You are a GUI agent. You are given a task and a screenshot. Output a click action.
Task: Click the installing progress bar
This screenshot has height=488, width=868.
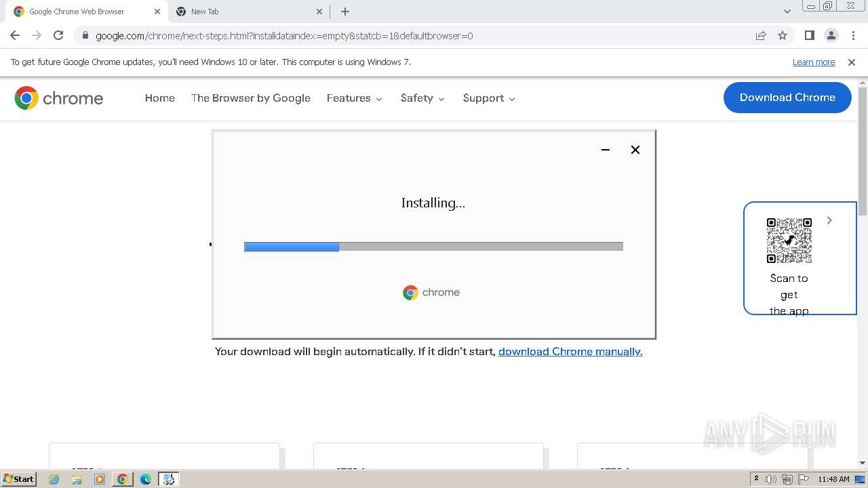(x=433, y=247)
